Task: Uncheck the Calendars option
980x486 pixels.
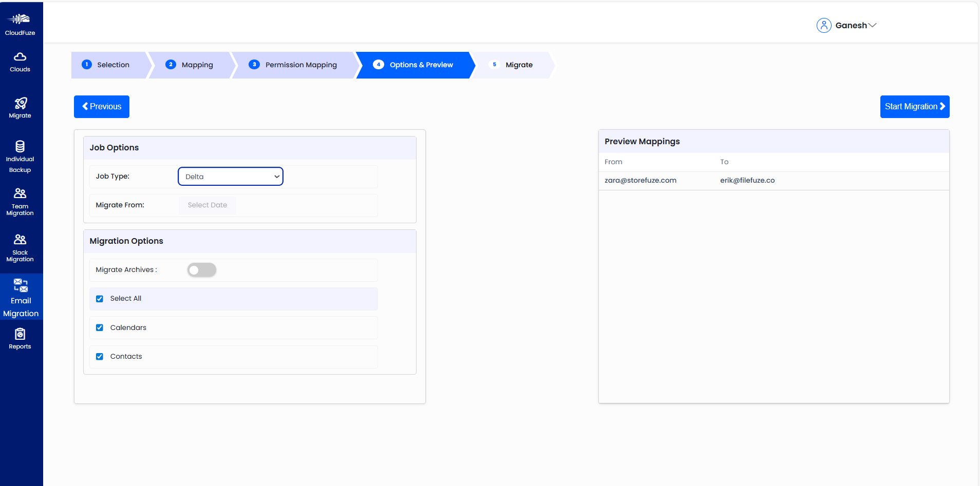Action: 99,327
